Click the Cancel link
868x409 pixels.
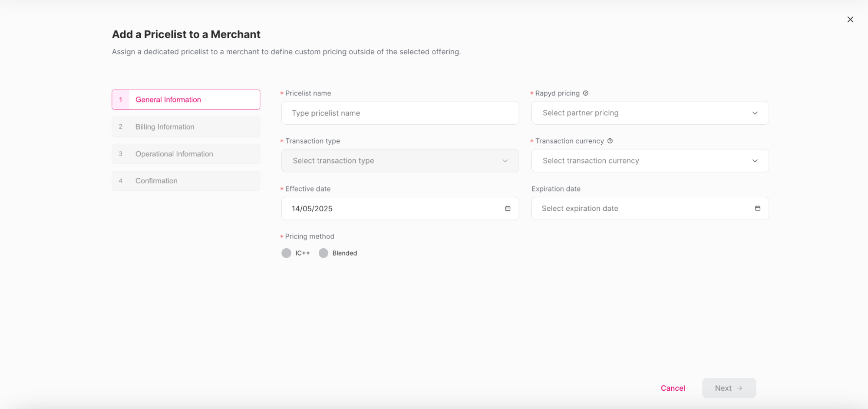click(x=673, y=388)
